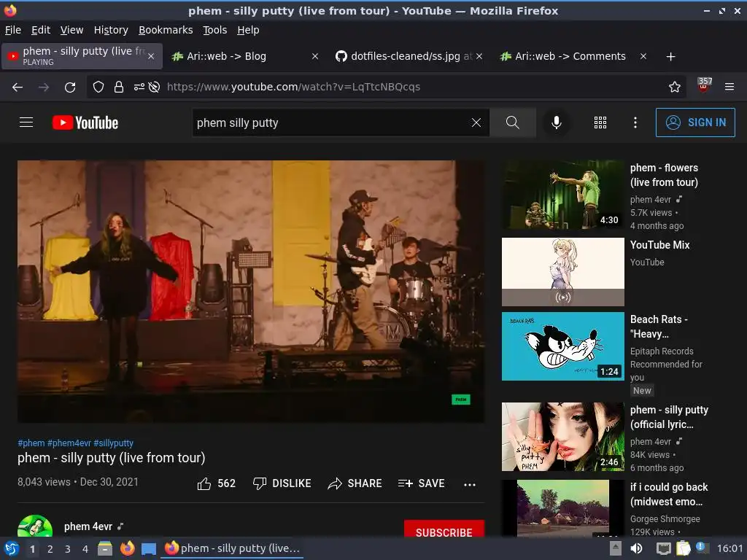This screenshot has width=747, height=560.
Task: Open phem 4evr channel avatar
Action: click(35, 526)
